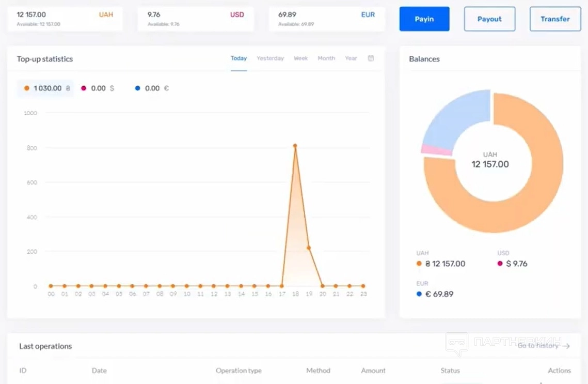The width and height of the screenshot is (588, 384).
Task: Select the USD balance card
Action: pyautogui.click(x=195, y=19)
